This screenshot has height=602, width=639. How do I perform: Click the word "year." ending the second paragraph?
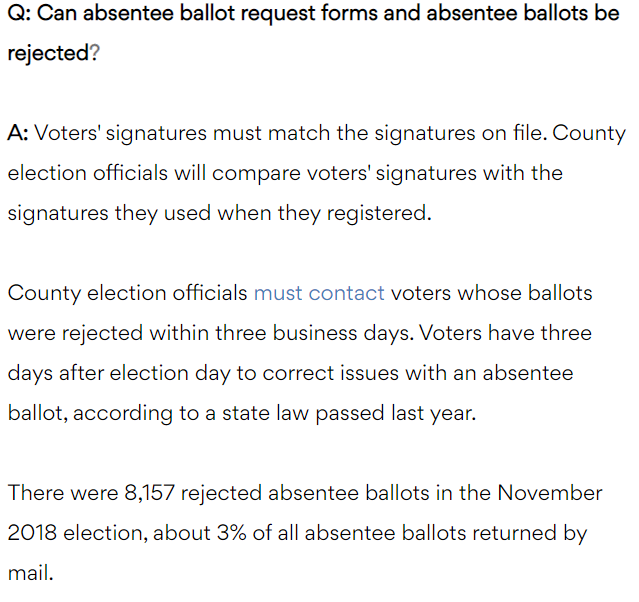(453, 413)
